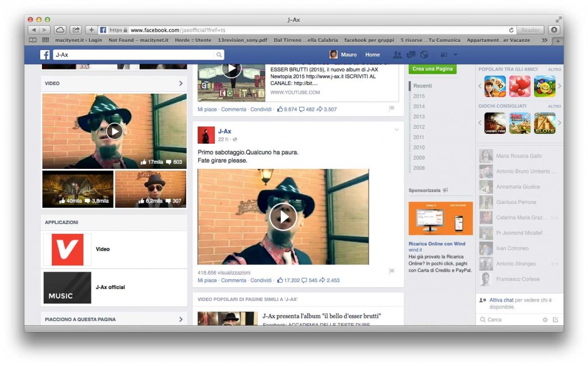Jump to 2010 in the timeline
Image resolution: width=588 pixels, height=366 pixels.
pos(419,148)
